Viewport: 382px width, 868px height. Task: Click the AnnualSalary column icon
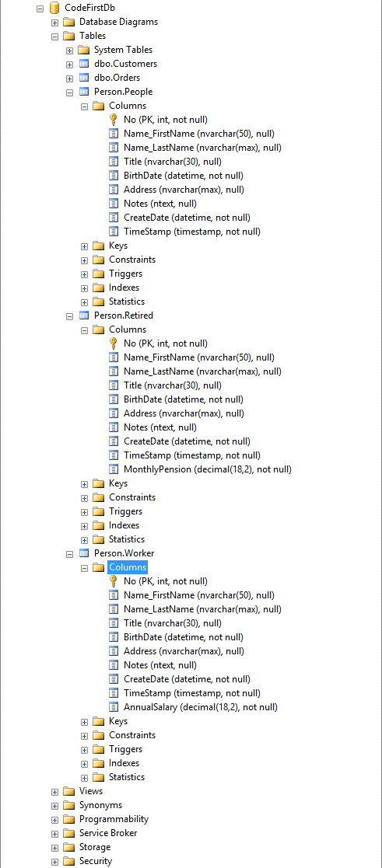[113, 707]
